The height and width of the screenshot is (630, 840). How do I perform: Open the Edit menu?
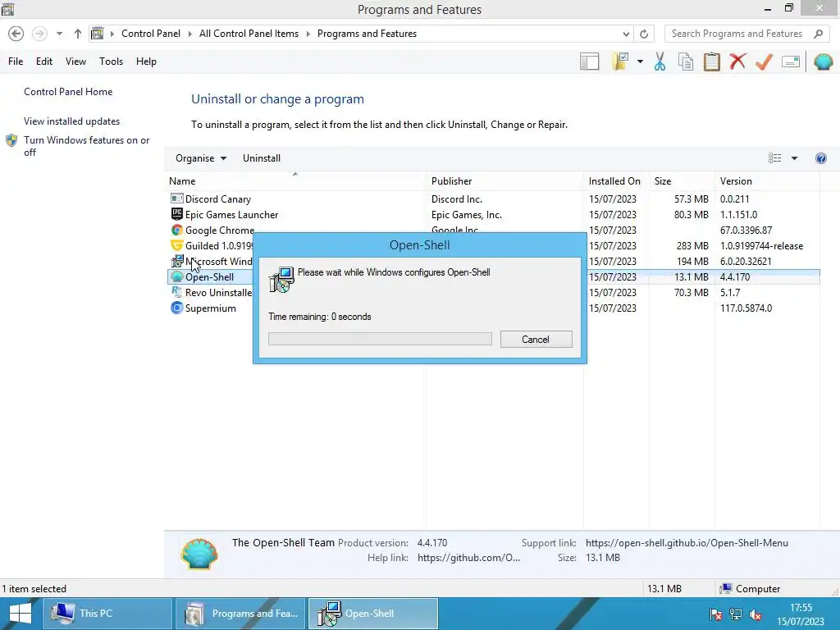point(44,61)
